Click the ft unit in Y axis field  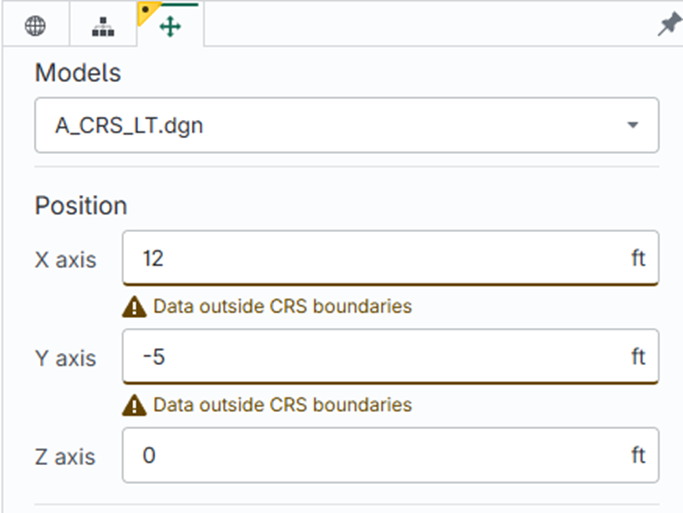click(x=638, y=356)
